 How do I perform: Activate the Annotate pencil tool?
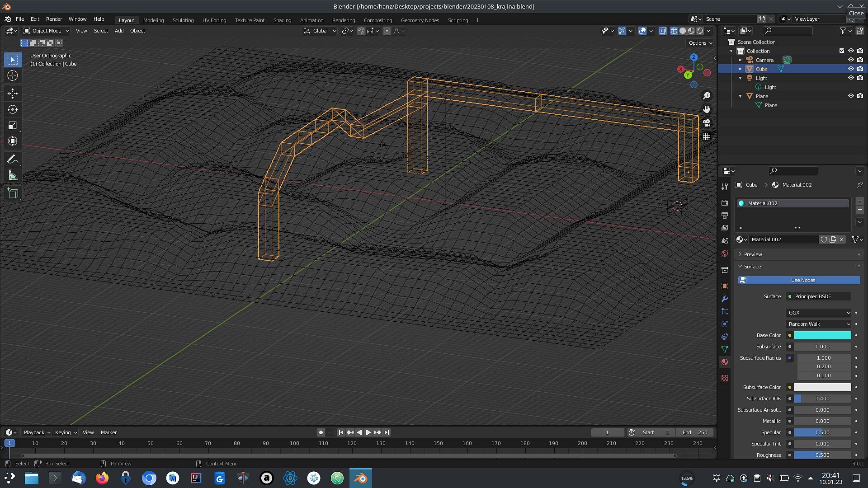pos(13,159)
